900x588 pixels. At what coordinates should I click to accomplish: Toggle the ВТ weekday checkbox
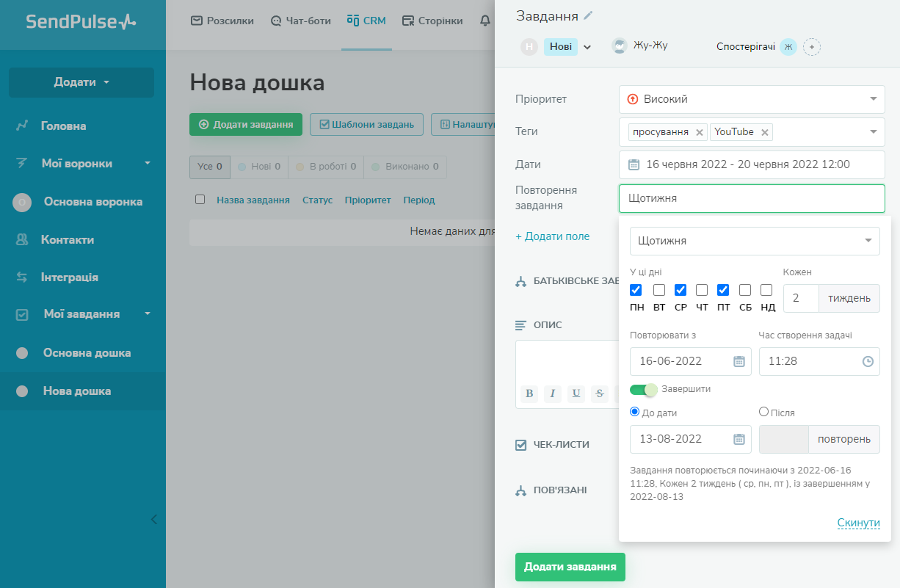click(659, 290)
